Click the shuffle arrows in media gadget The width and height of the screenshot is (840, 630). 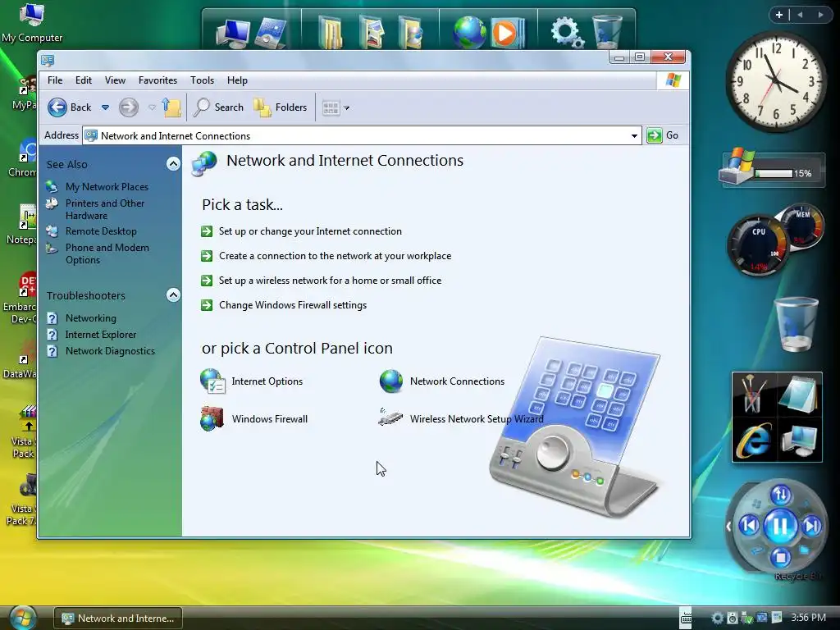tap(781, 495)
